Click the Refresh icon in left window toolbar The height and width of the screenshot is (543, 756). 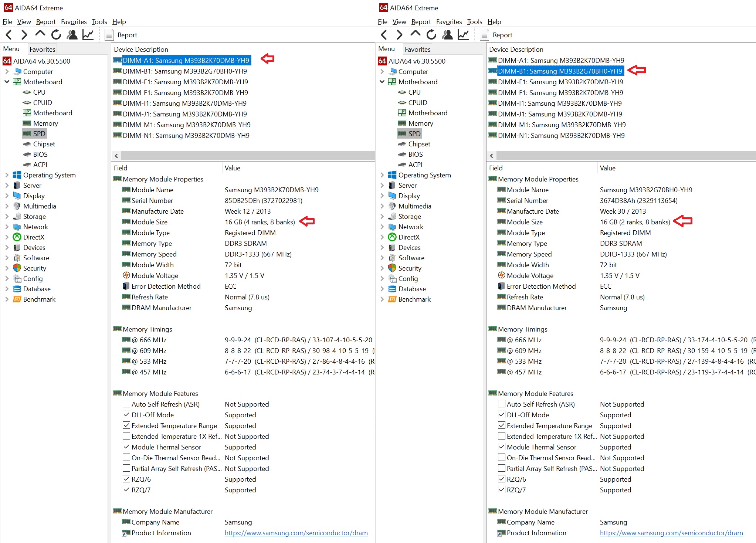[56, 35]
